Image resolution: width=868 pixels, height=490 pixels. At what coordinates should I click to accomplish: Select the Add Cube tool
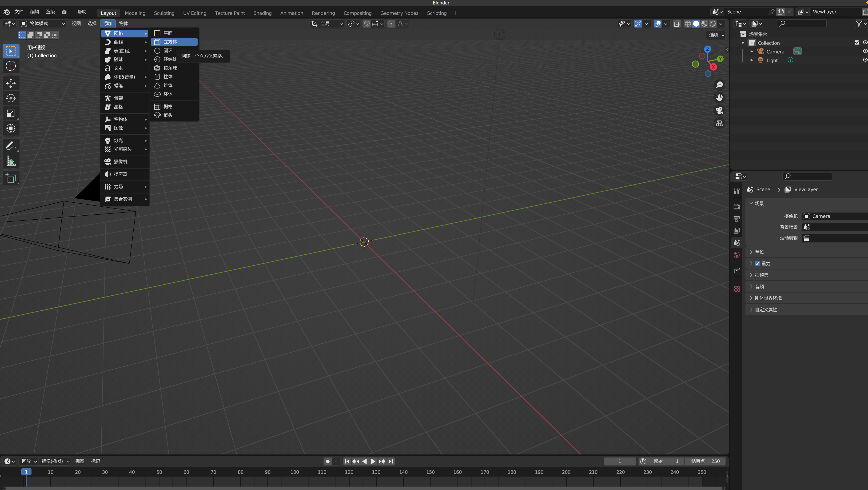click(x=11, y=178)
